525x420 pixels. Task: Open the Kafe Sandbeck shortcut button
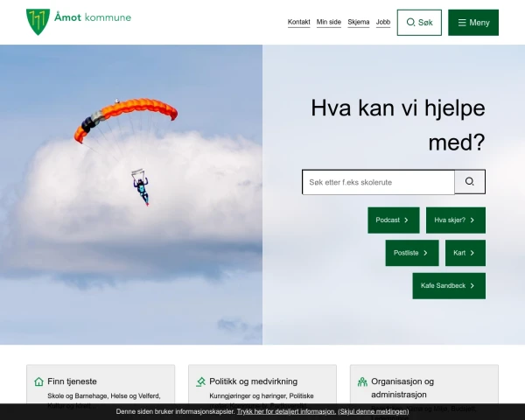point(449,286)
